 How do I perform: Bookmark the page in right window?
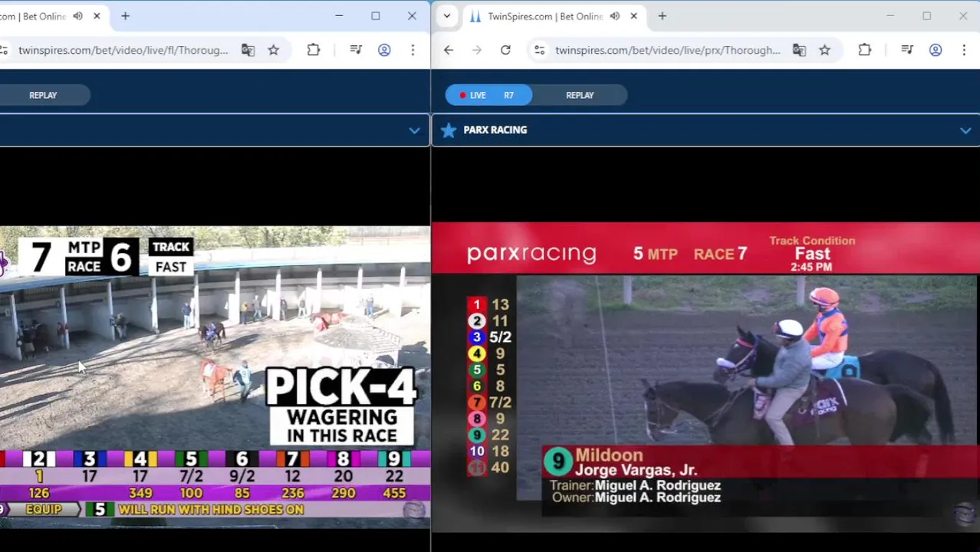[x=825, y=50]
